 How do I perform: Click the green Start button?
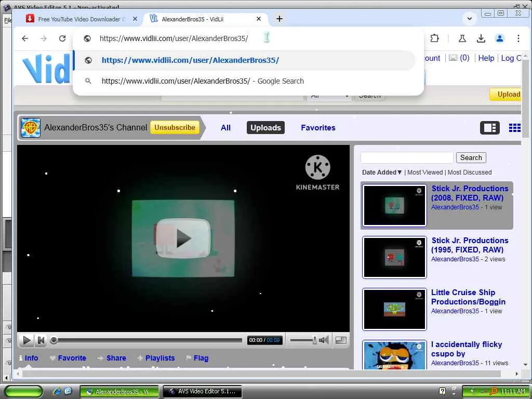(23, 391)
